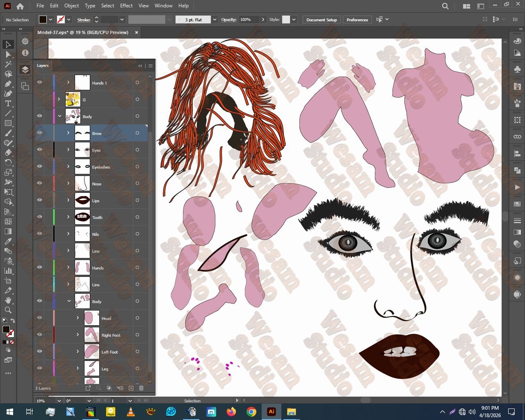Open the brush definition dropdown
Viewport: 525px width, 420px height.
(x=215, y=20)
